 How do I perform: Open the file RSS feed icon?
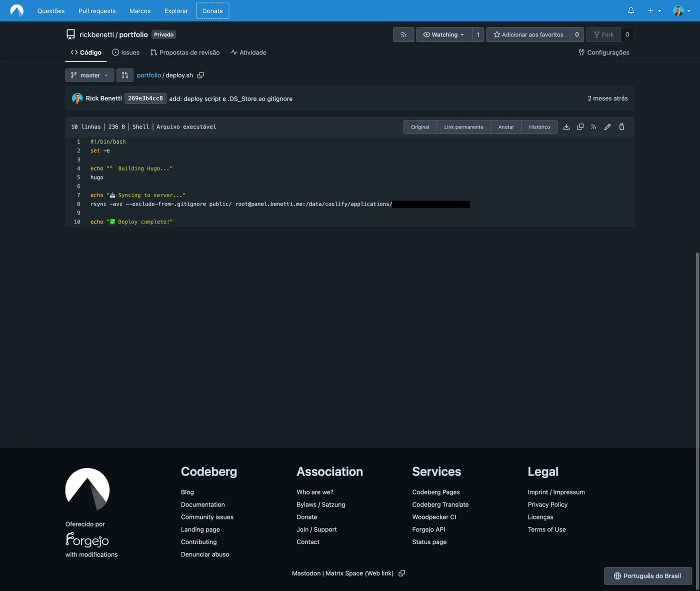[593, 127]
